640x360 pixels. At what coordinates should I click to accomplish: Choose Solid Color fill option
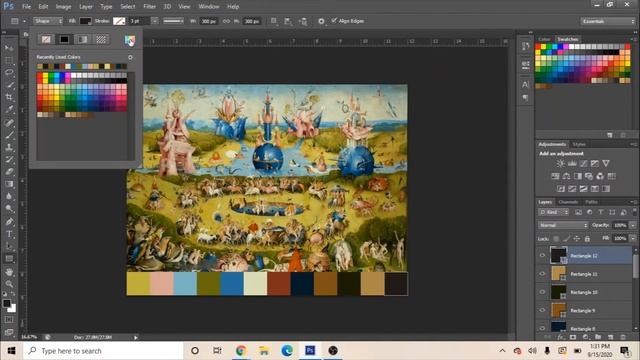[x=64, y=39]
